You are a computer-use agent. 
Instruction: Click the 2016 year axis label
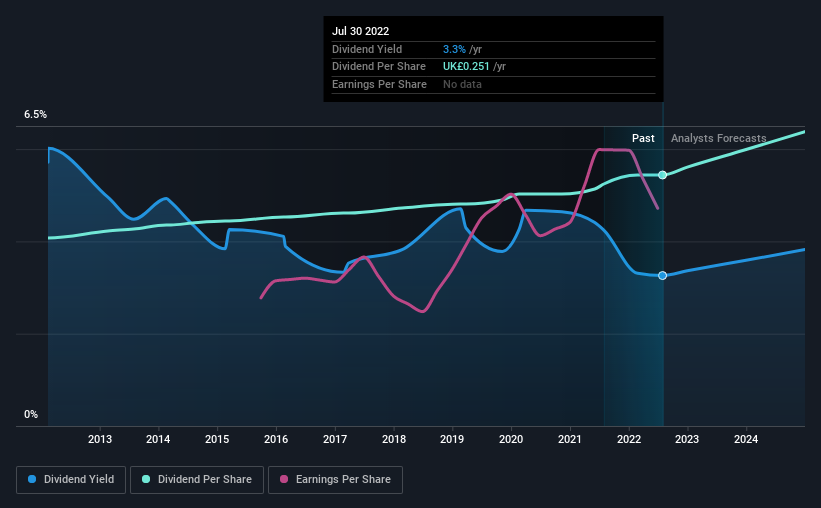pos(276,439)
